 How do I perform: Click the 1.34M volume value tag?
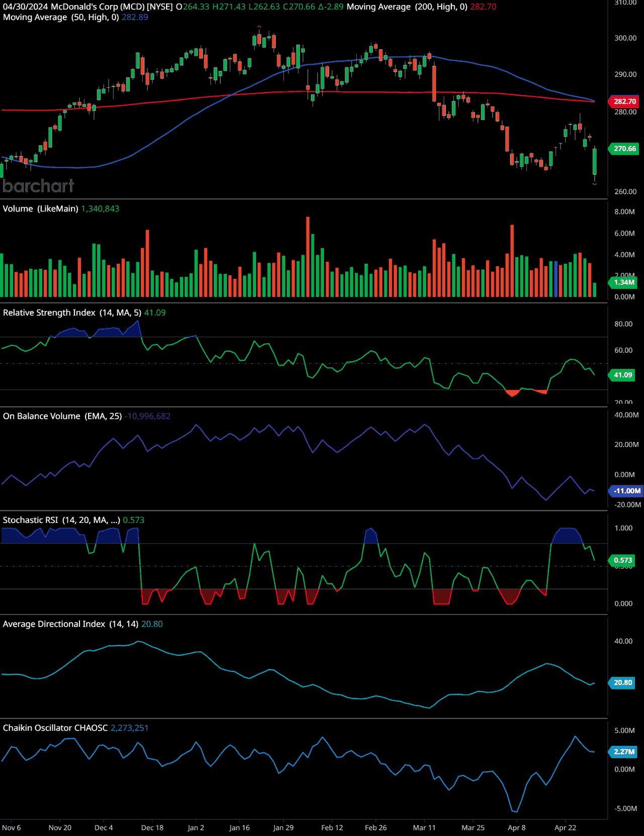(624, 282)
